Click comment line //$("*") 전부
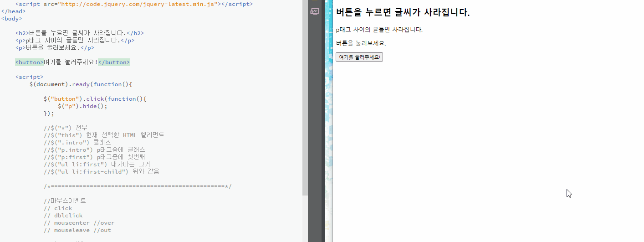Screen dimensions: 644x242 (x=65, y=128)
